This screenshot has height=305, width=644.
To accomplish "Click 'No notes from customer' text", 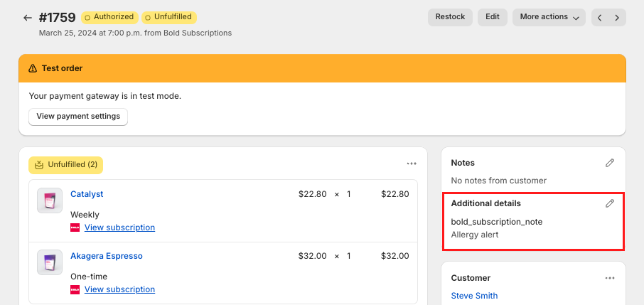I will (498, 181).
